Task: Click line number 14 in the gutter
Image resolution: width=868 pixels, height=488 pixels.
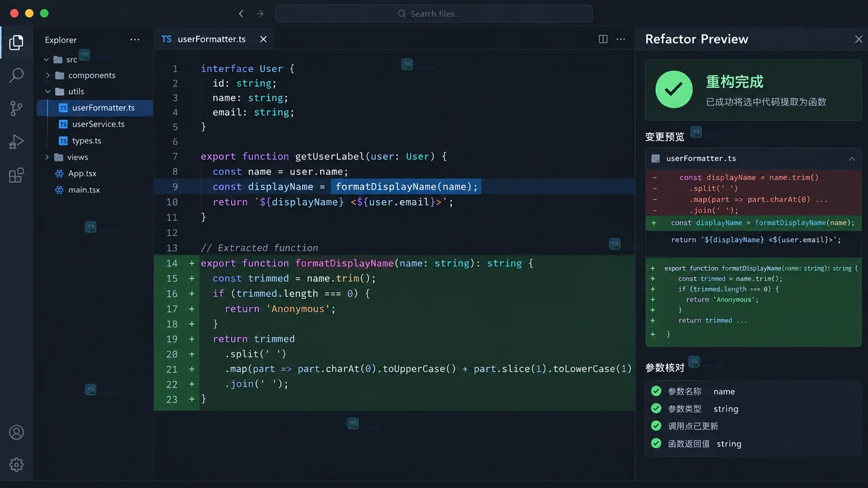Action: coord(172,264)
